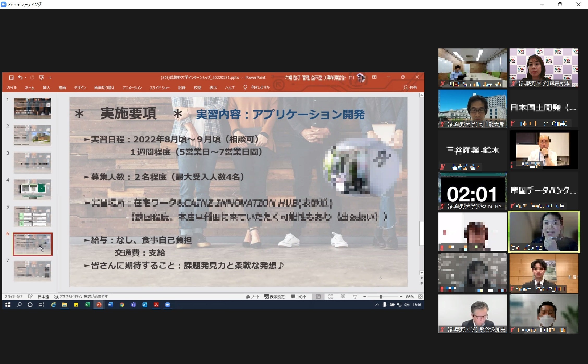Expand the undo history dropdown arrow

point(26,78)
